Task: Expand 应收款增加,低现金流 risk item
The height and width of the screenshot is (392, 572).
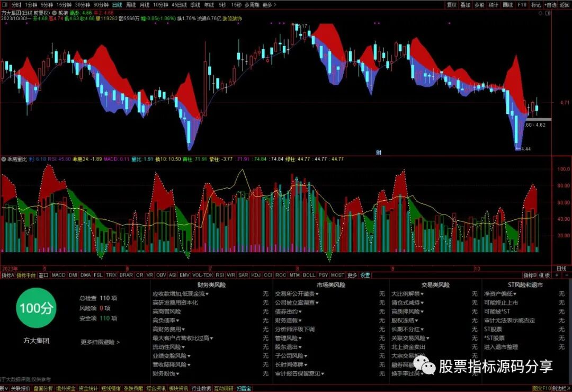Action: click(181, 294)
